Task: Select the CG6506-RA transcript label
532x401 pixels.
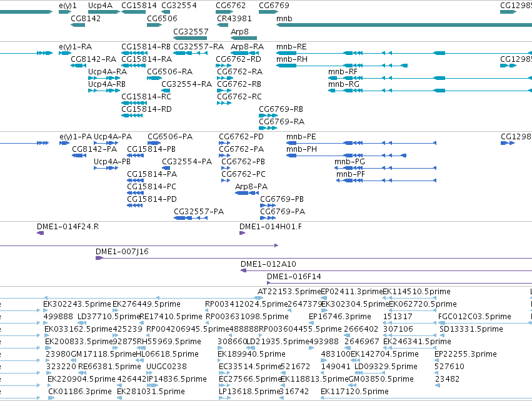Action: (169, 72)
